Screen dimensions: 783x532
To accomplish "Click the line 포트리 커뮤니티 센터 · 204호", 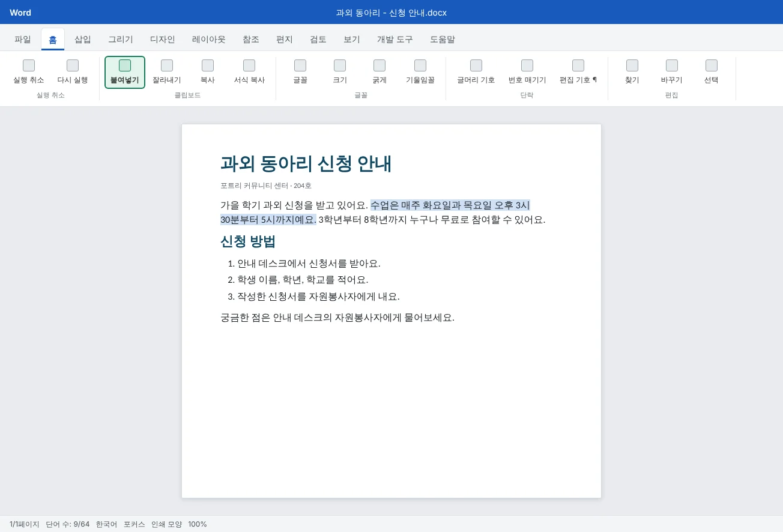I will pos(266,186).
